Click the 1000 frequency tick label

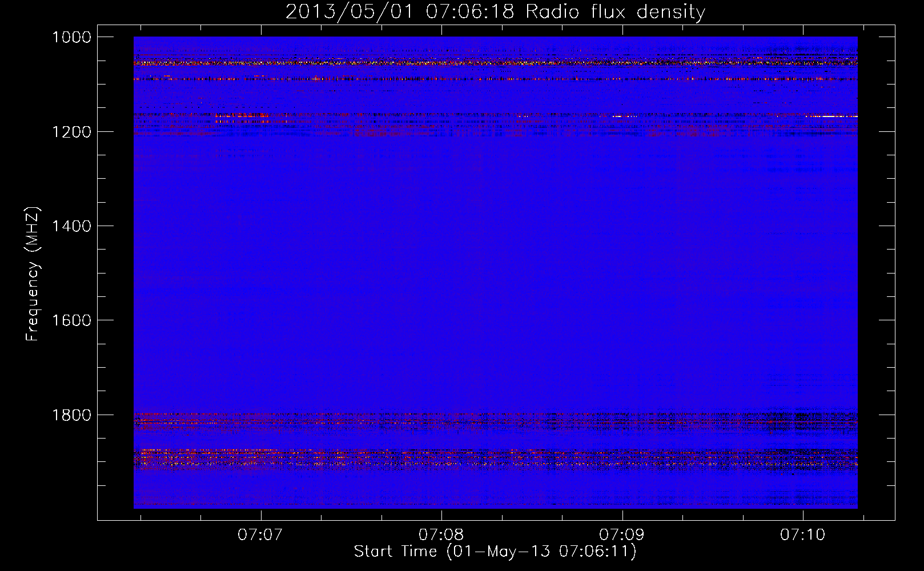(71, 37)
